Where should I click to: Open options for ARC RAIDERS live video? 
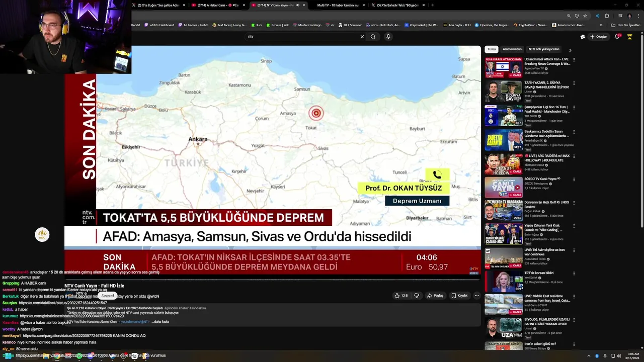[574, 155]
